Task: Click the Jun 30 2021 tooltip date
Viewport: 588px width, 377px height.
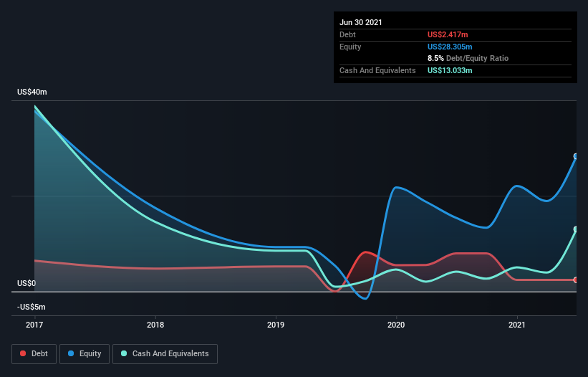Action: 361,22
